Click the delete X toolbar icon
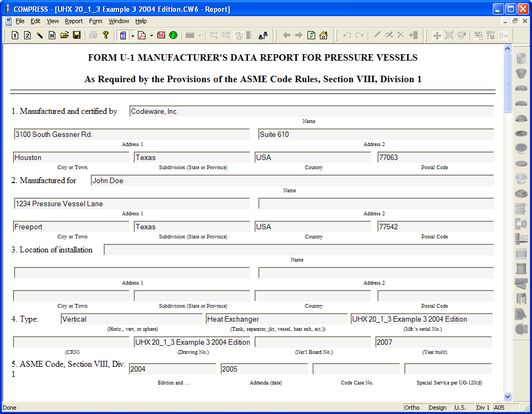Viewport: 532px width, 414px height. point(400,35)
